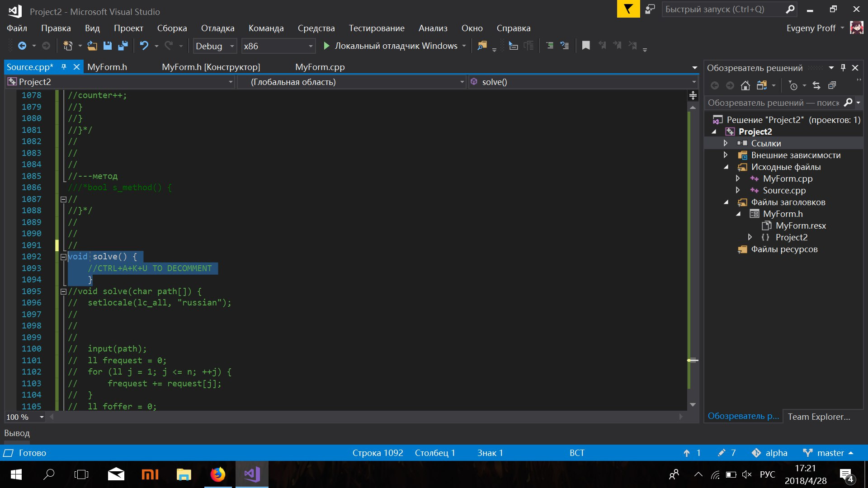Screen dimensions: 868x488
Task: Close the Source.cpp tab
Action: [76, 67]
